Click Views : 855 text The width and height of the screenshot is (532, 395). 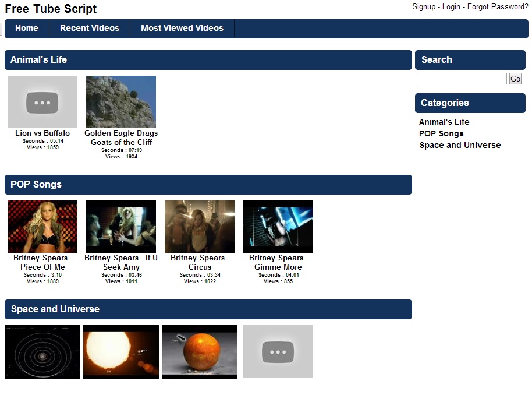point(278,281)
